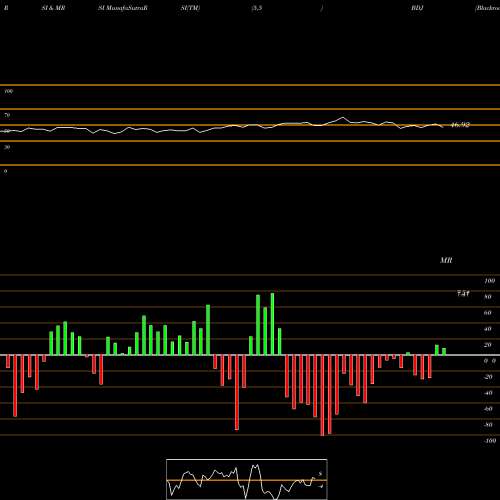Click the histogram axis label '-100'
This screenshot has height=500, width=500.
tap(490, 441)
